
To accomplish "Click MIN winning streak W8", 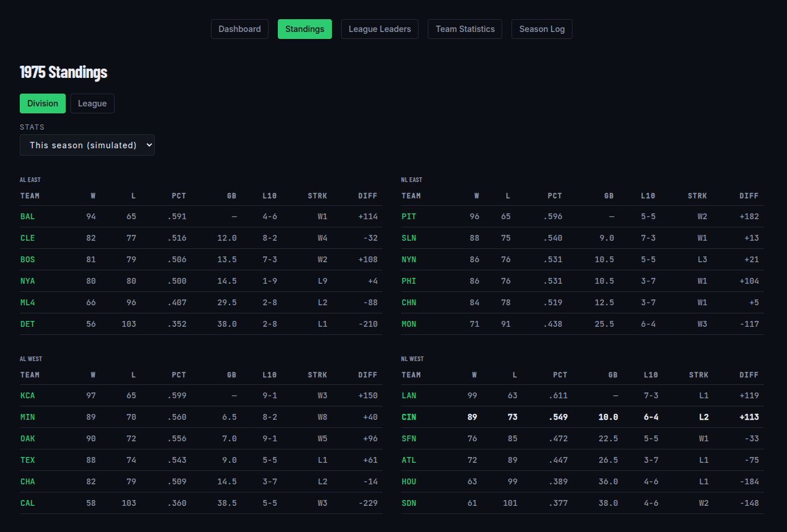I will click(x=323, y=417).
